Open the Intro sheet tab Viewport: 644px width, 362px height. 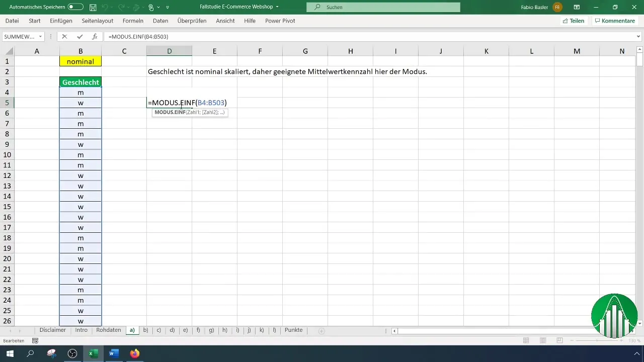[82, 330]
